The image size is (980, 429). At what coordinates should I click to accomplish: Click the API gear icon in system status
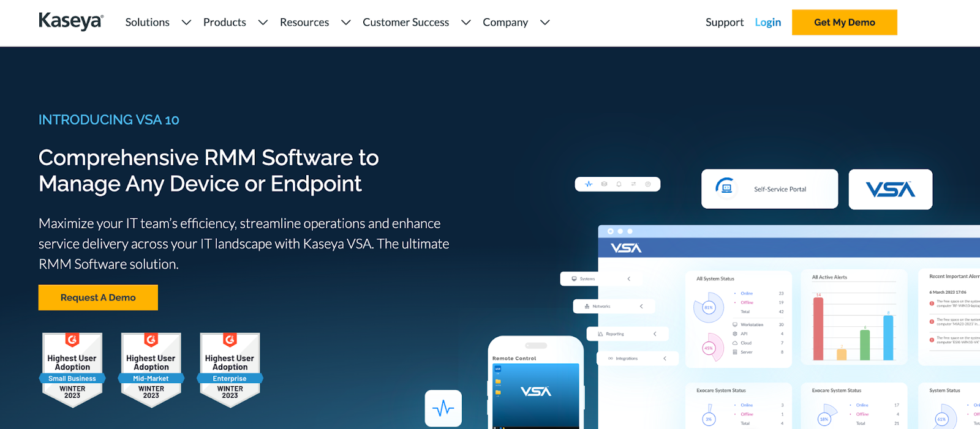click(735, 334)
